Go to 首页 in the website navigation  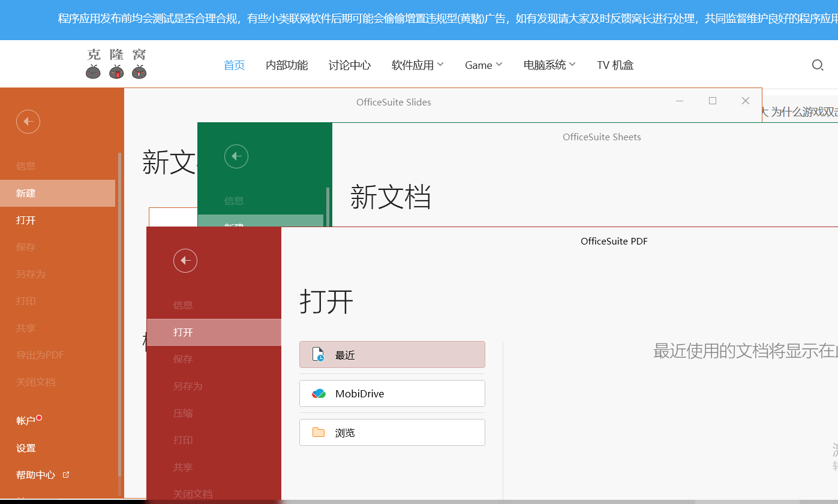point(235,65)
